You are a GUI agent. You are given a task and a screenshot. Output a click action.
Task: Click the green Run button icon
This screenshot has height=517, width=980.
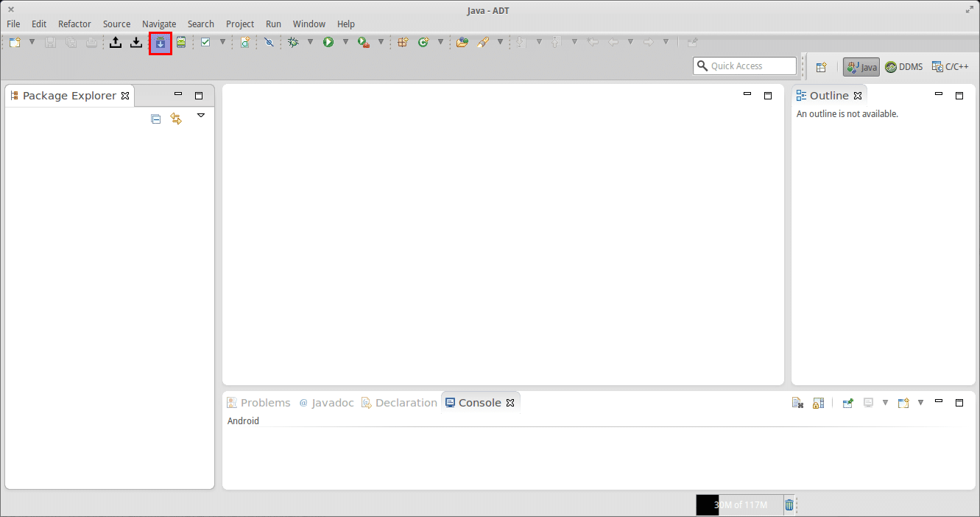pos(328,43)
